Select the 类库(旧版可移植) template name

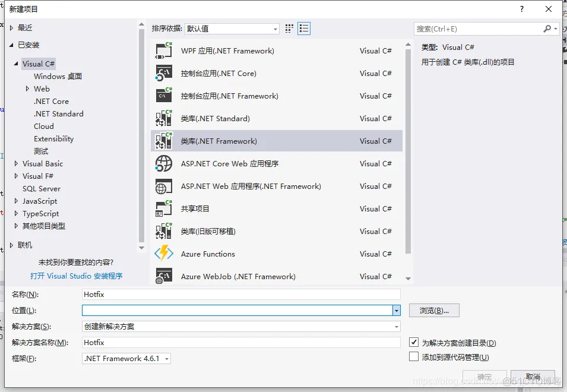click(208, 232)
